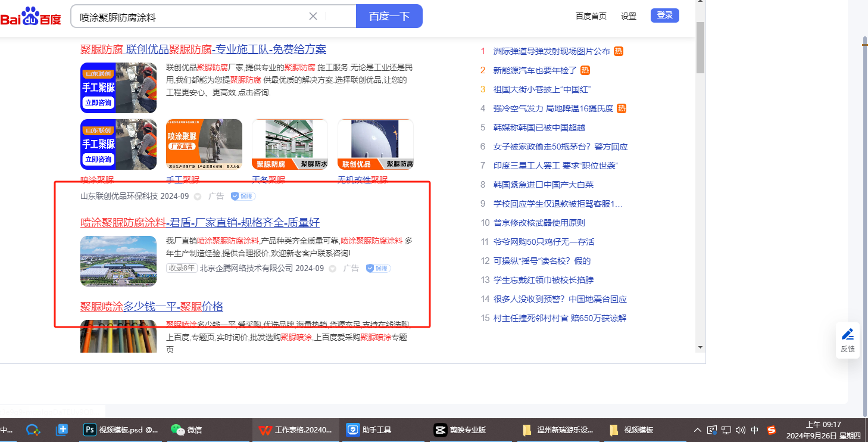Image resolution: width=868 pixels, height=442 pixels.
Task: Open hot search 学生忘戴红领巾被校长掐脖
Action: click(x=544, y=280)
